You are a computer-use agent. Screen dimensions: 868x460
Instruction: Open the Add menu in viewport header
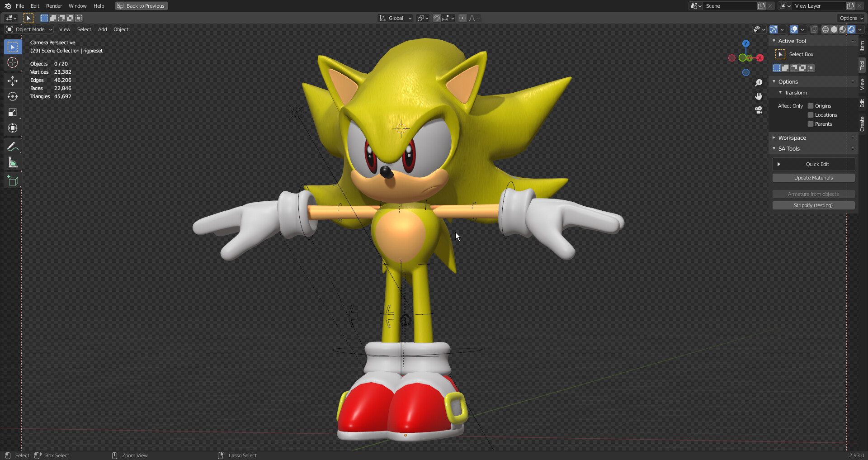tap(103, 29)
